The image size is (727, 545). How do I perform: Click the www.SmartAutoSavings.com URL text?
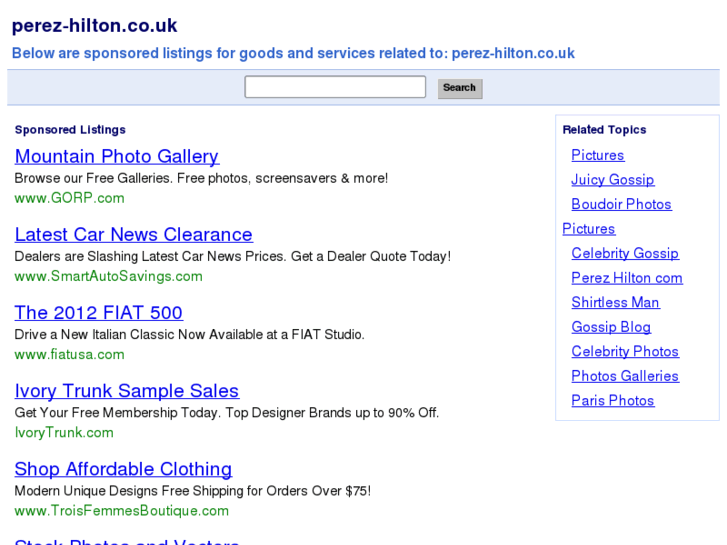click(x=108, y=276)
